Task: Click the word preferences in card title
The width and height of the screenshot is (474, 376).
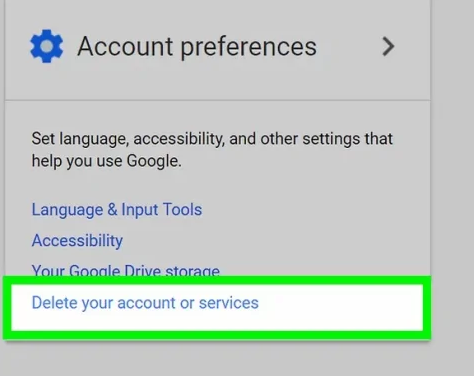Action: (249, 47)
